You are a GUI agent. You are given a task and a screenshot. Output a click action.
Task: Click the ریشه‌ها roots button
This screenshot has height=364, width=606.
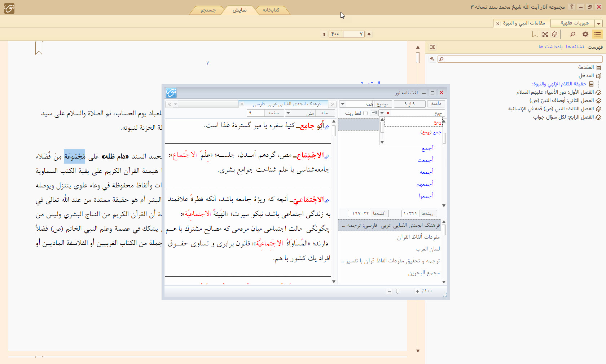pyautogui.click(x=427, y=214)
